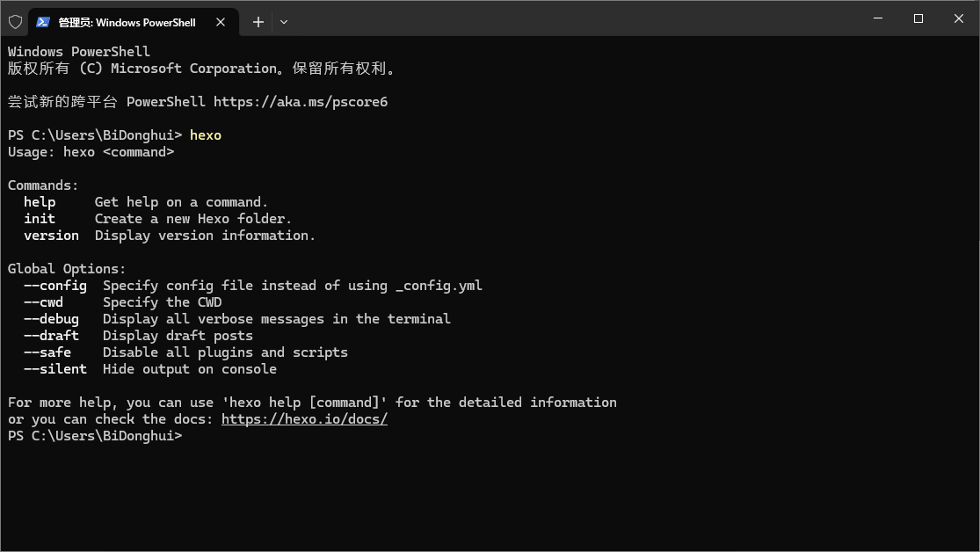Image resolution: width=980 pixels, height=552 pixels.
Task: Select the 管理员: Windows PowerShell tab
Action: (x=127, y=22)
